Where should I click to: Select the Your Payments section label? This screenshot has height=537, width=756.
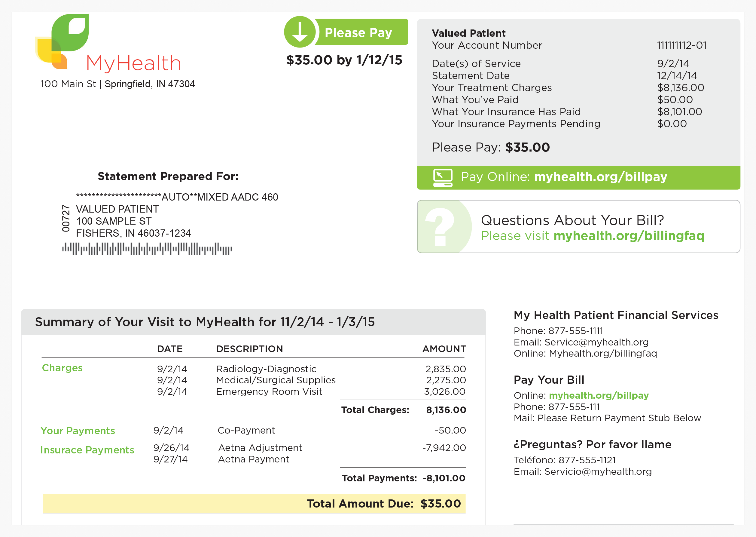pyautogui.click(x=78, y=431)
